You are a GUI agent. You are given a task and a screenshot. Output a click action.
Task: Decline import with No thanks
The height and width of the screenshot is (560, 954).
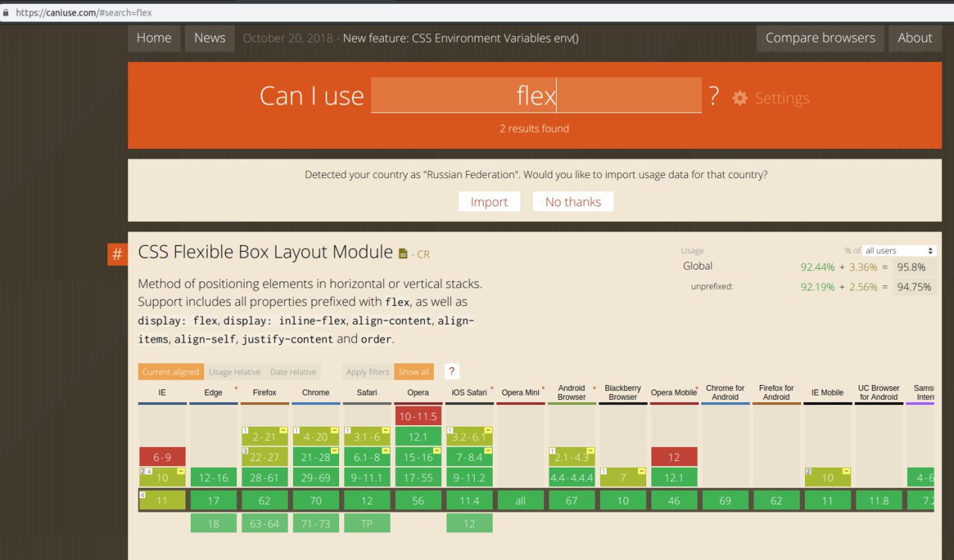coord(572,202)
